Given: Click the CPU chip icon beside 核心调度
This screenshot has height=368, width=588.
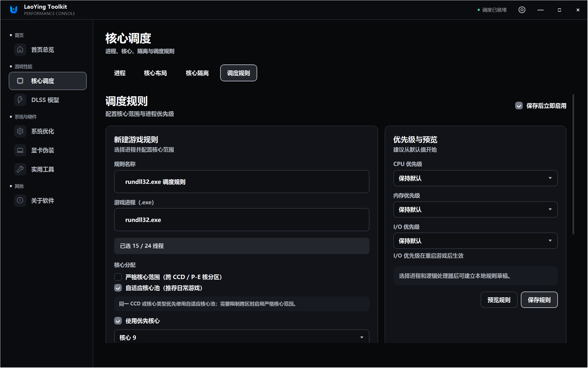Looking at the screenshot, I should pyautogui.click(x=20, y=81).
